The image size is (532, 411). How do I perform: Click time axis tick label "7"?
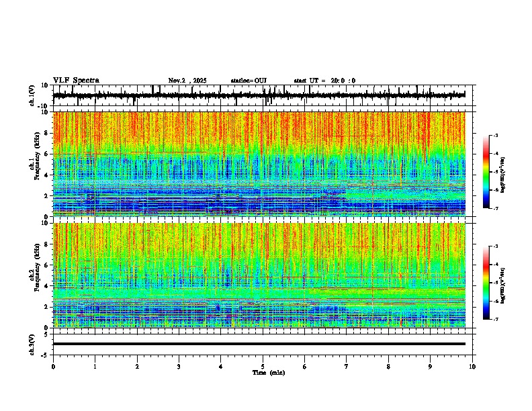347,367
